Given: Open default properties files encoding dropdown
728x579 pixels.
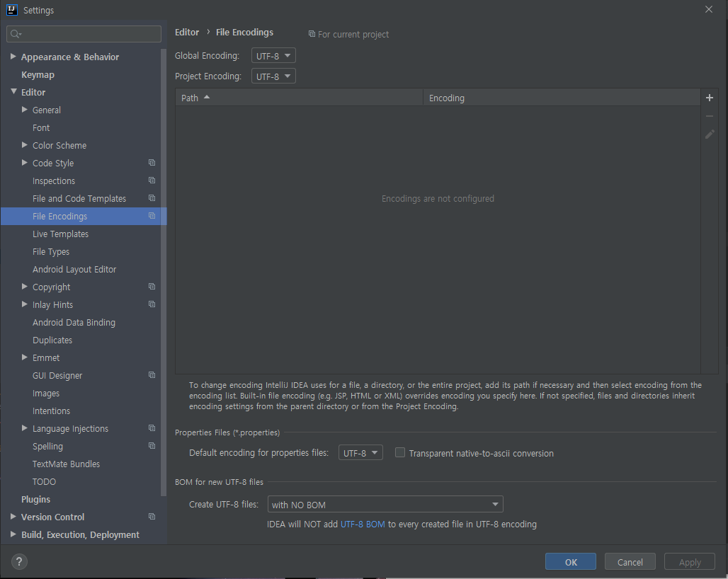Looking at the screenshot, I should point(360,453).
